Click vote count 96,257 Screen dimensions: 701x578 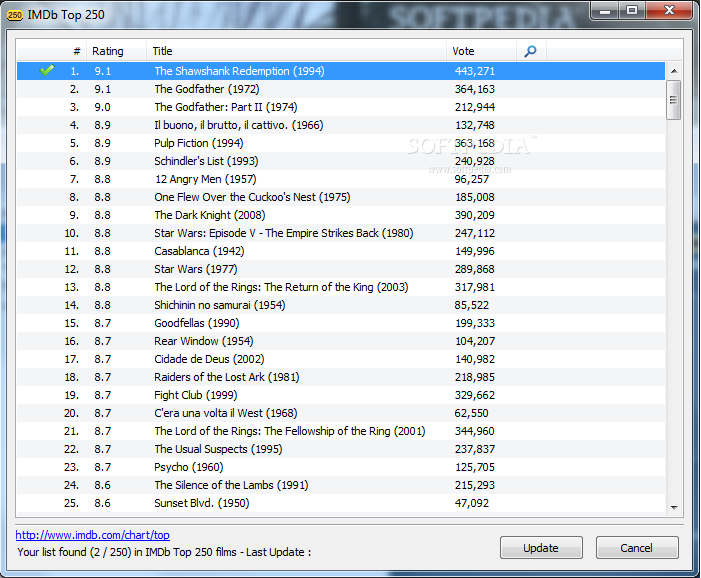coord(472,179)
